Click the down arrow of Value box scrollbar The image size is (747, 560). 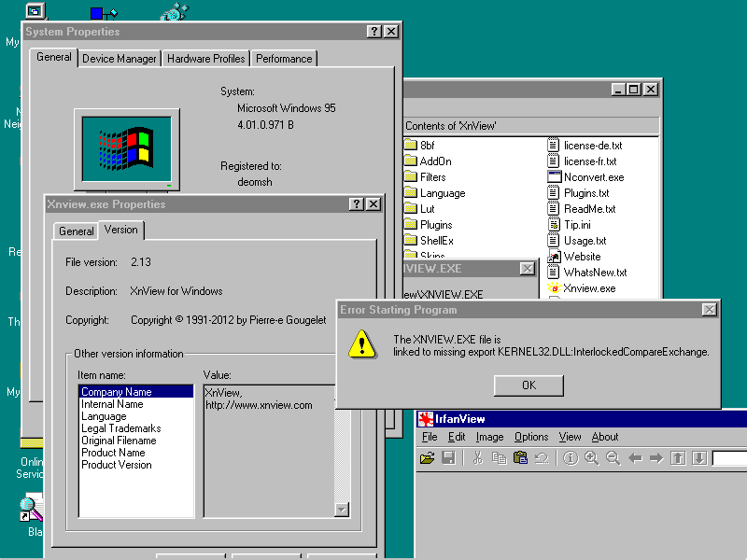tap(342, 510)
